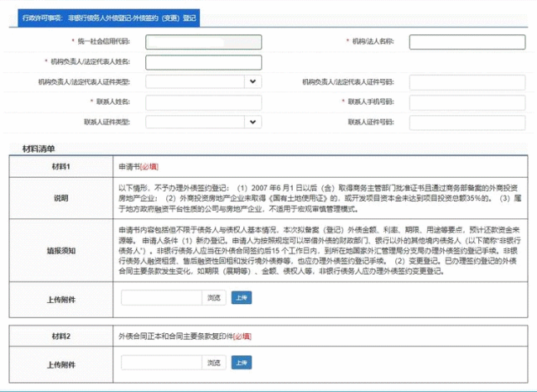Click 外债合同正本和合同主要条款复印件[必填] text
The height and width of the screenshot is (392, 537).
(185, 337)
